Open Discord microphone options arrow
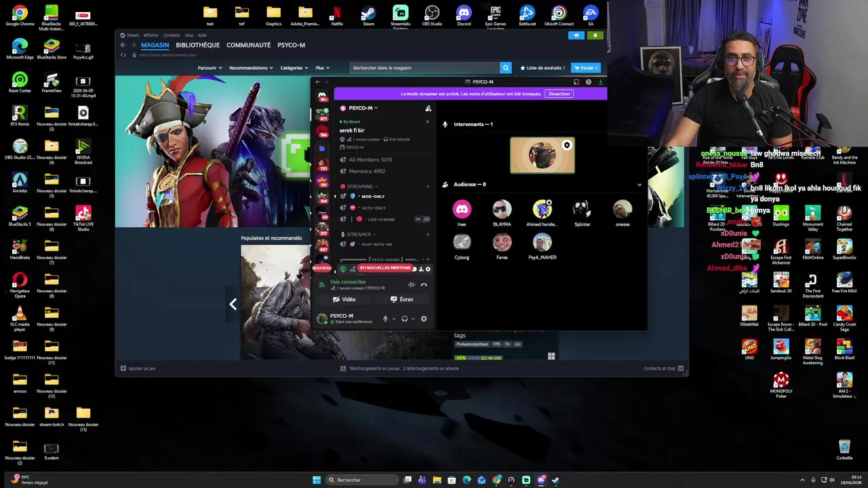The image size is (868, 488). [x=393, y=319]
